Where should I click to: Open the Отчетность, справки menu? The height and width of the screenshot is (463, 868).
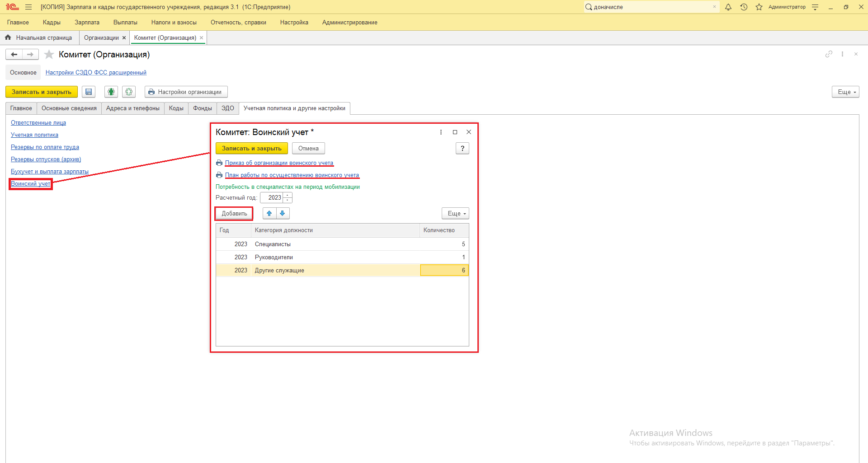pyautogui.click(x=238, y=23)
